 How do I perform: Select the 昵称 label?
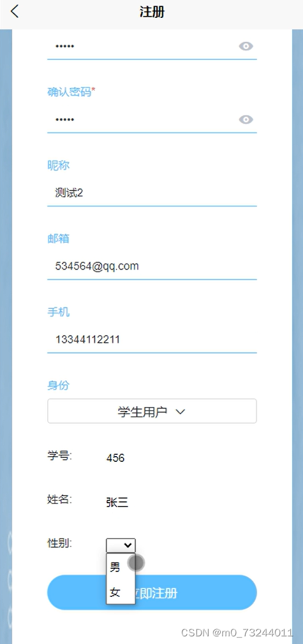tap(59, 166)
